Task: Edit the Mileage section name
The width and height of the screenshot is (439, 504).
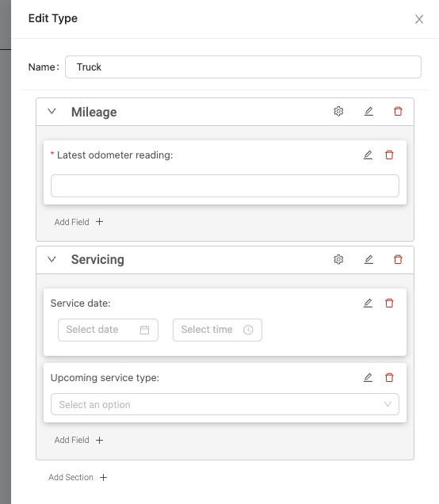Action: [368, 111]
